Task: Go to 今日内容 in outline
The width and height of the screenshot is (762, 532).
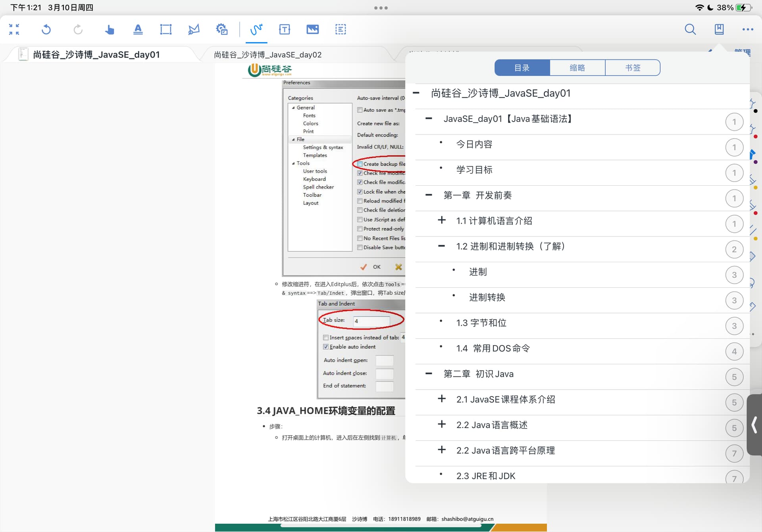Action: 474,144
